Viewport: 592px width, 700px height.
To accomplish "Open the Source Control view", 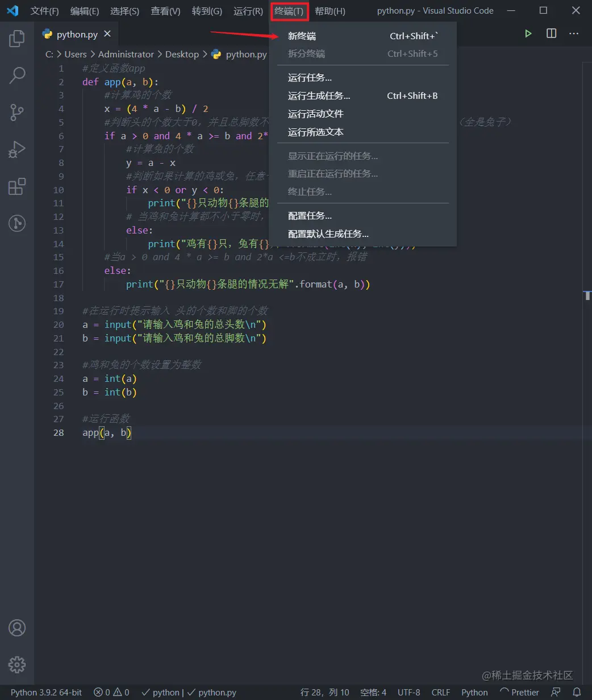I will point(17,113).
